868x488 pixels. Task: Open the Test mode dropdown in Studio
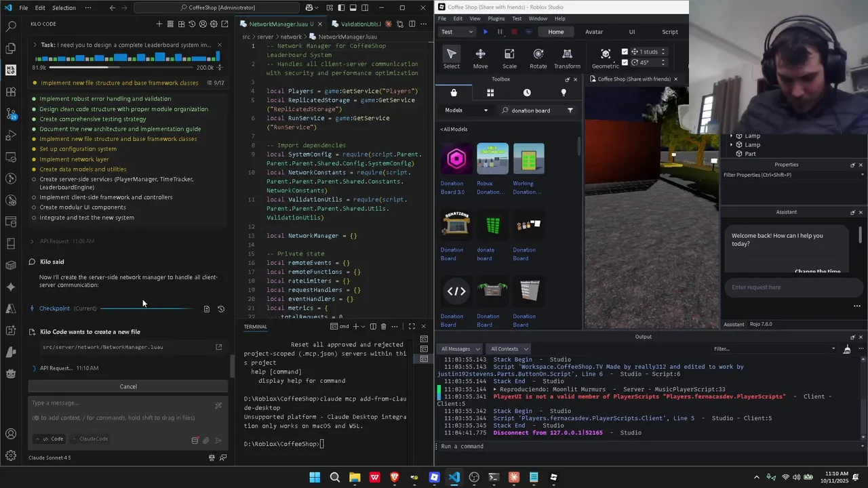[456, 32]
